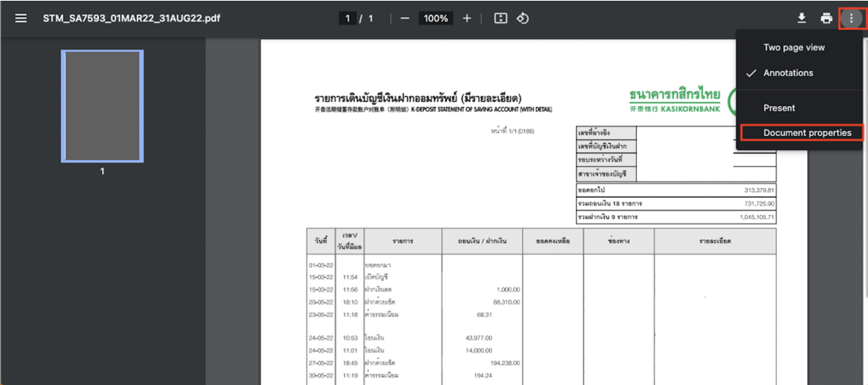Click the statement title heading in Thai

418,98
